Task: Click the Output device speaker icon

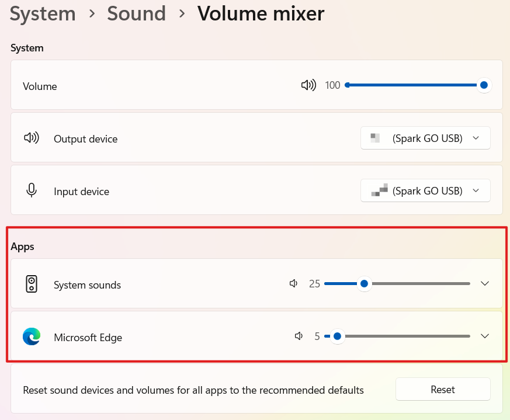Action: pyautogui.click(x=32, y=138)
